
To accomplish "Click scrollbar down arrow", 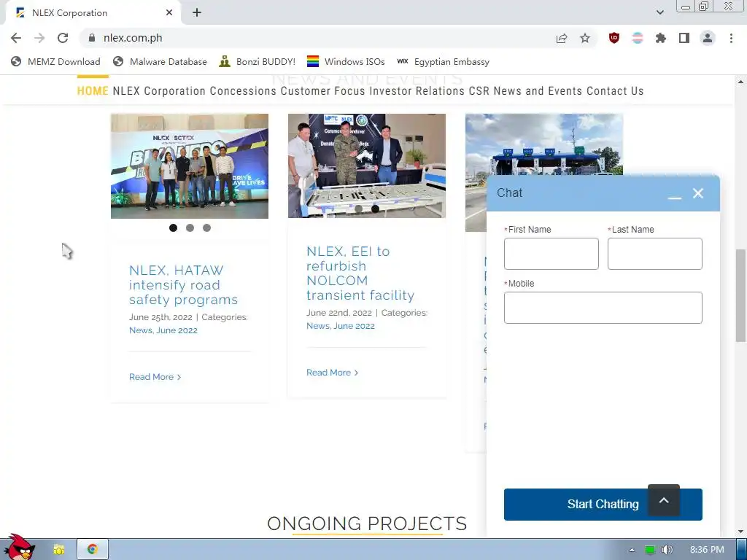I will [x=740, y=532].
